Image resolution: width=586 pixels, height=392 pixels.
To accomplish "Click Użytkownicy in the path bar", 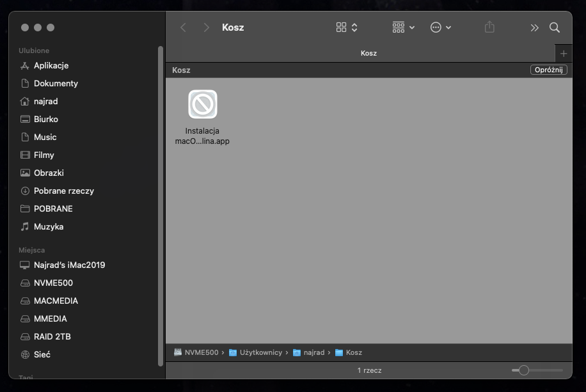I will click(256, 352).
